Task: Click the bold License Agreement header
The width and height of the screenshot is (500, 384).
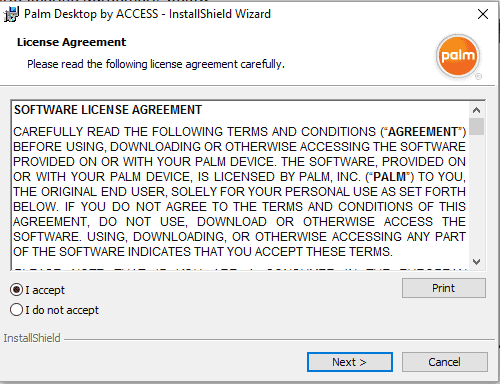Action: [72, 42]
